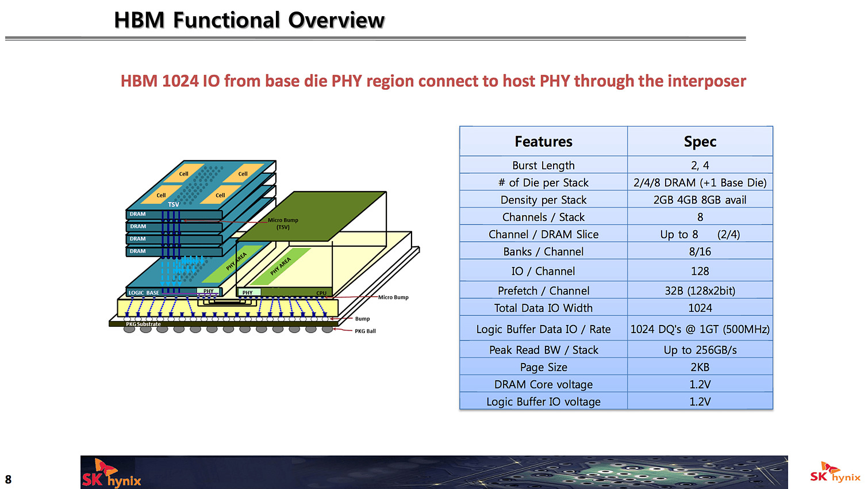Click the PKG Substrate label

[143, 324]
